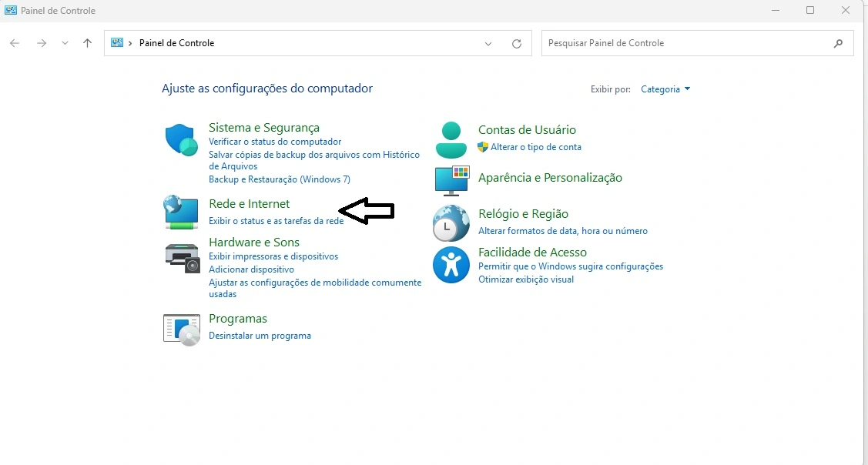This screenshot has width=868, height=465.
Task: Click the Aparência e Personalização monitor icon
Action: pyautogui.click(x=451, y=180)
